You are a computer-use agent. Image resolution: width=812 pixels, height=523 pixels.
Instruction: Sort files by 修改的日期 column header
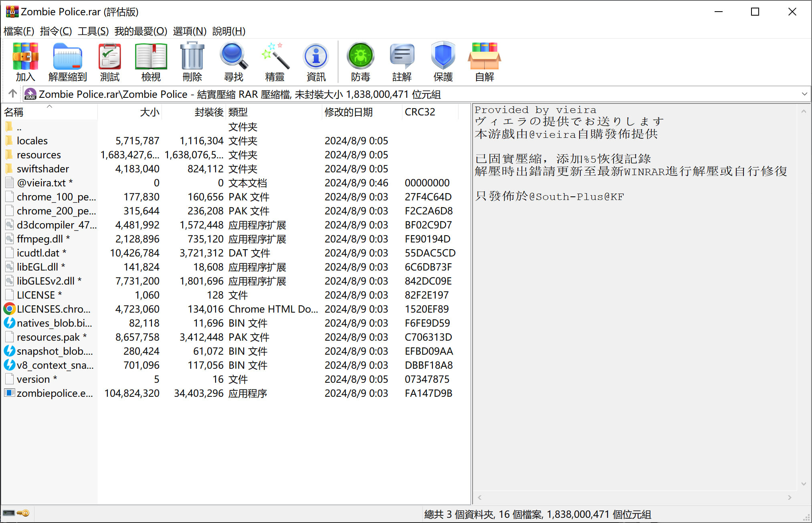[348, 112]
